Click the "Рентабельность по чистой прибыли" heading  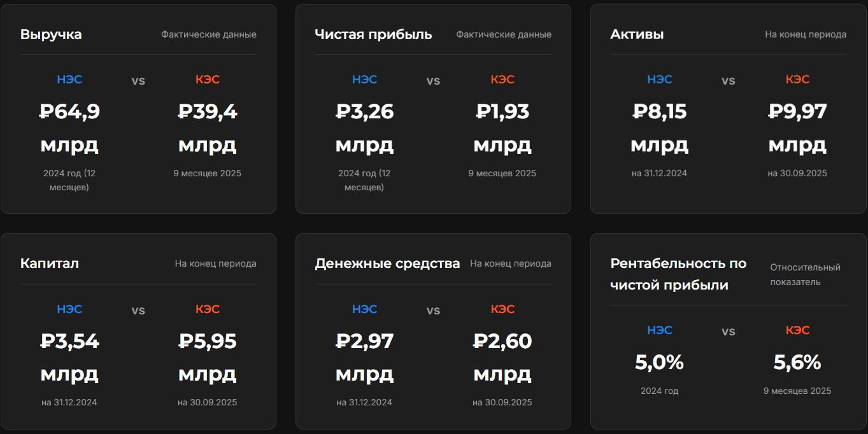point(678,274)
